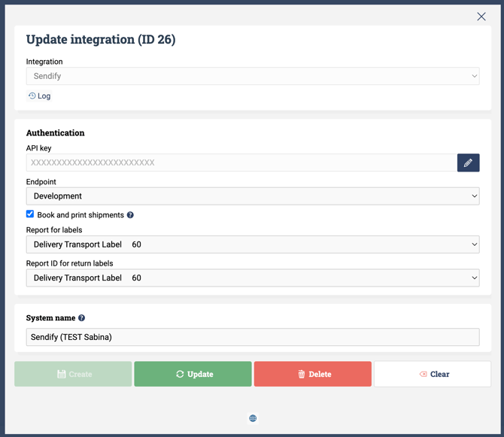Click the globe icon at the bottom
Image resolution: width=504 pixels, height=437 pixels.
253,418
